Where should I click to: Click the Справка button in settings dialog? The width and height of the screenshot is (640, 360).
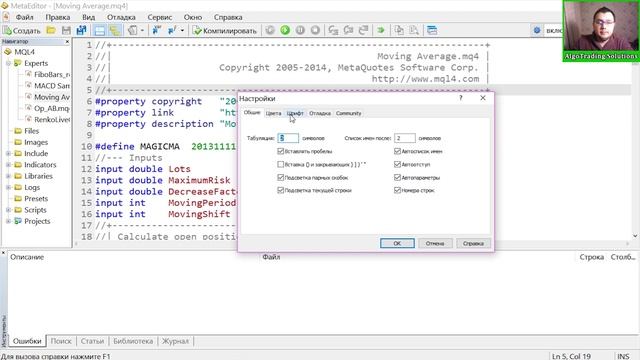(x=473, y=243)
